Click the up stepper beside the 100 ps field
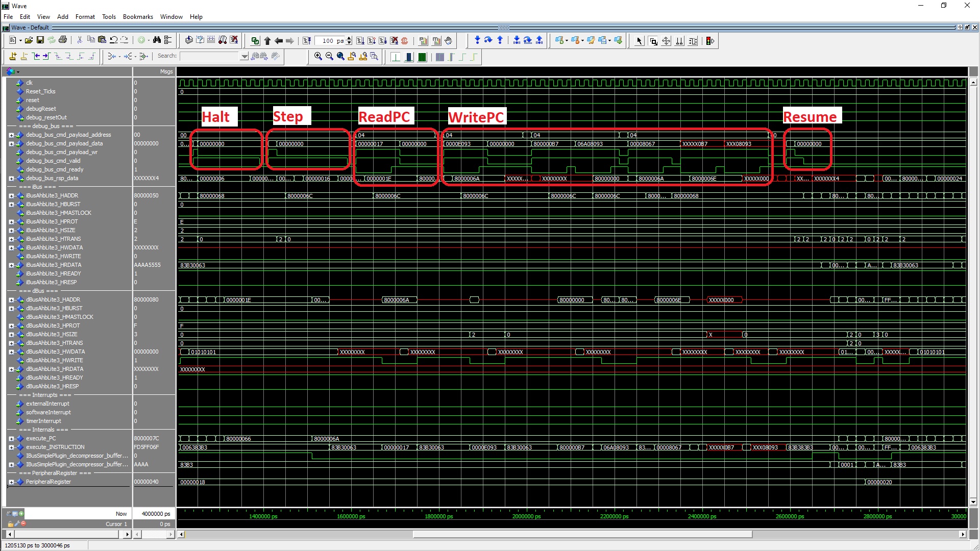This screenshot has height=551, width=980. click(349, 38)
